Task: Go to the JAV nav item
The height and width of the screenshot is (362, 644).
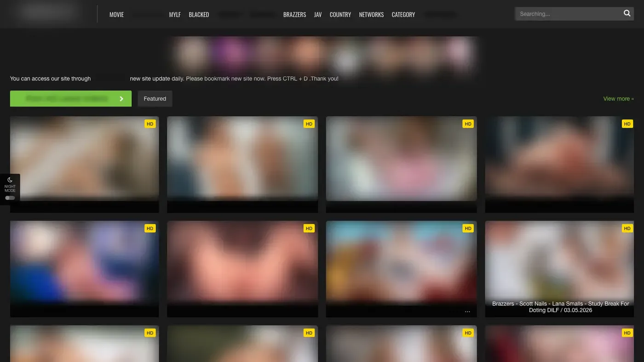Action: click(318, 15)
